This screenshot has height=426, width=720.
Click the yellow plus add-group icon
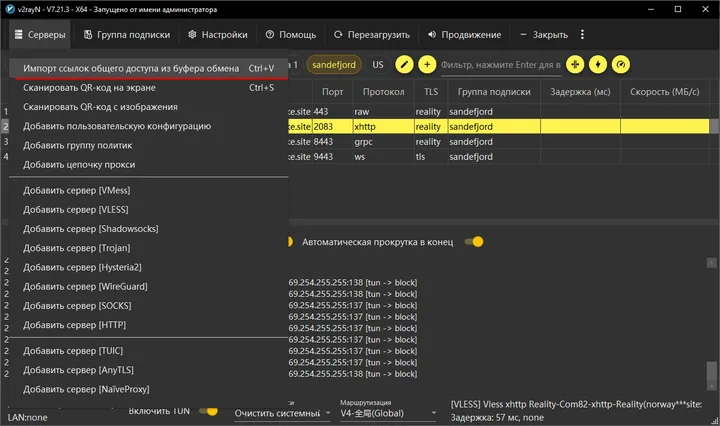427,65
